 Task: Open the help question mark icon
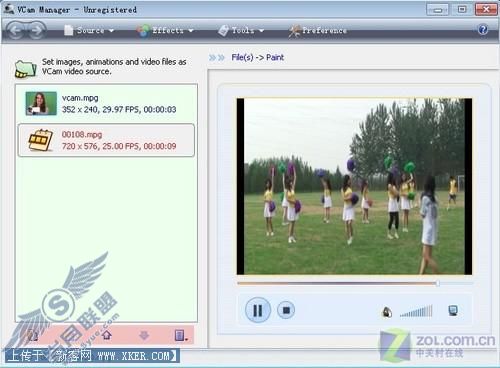pyautogui.click(x=483, y=30)
